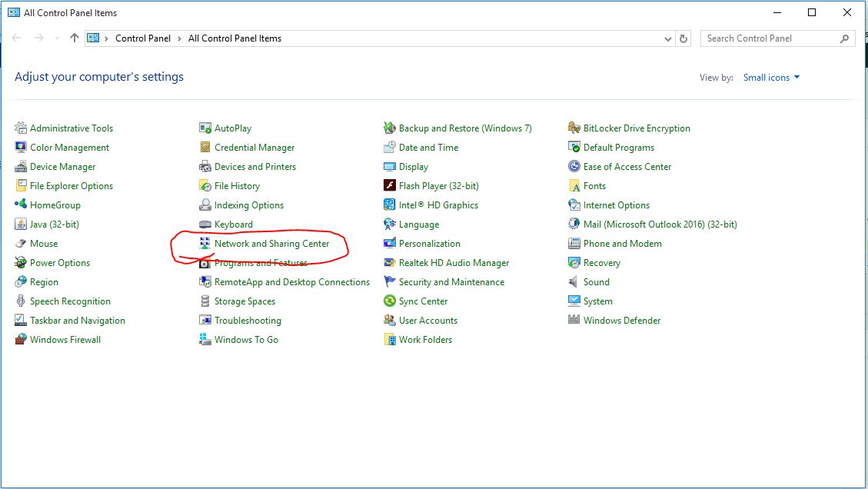Viewport: 868px width, 489px height.
Task: Click the Color Management monitor icon
Action: click(21, 148)
